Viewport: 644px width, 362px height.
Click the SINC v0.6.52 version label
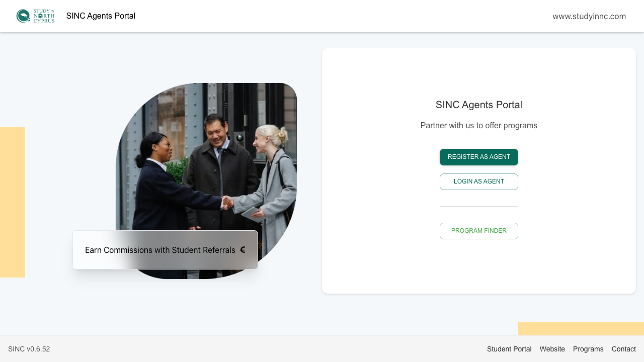click(29, 349)
